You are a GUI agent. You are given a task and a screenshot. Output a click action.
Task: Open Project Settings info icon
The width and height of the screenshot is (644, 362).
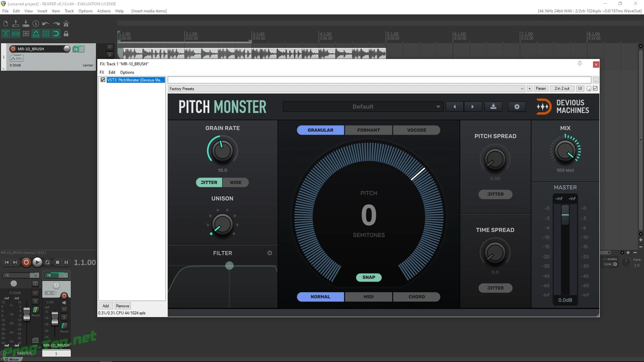tap(36, 24)
